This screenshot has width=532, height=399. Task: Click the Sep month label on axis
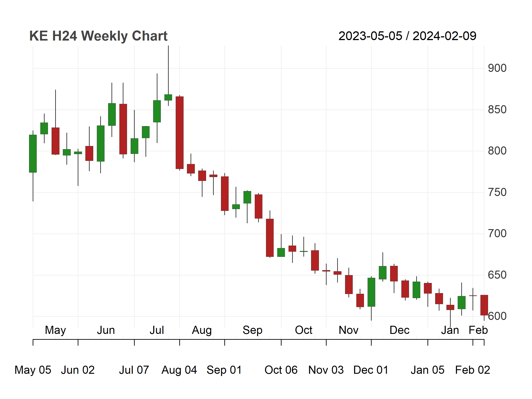(252, 331)
